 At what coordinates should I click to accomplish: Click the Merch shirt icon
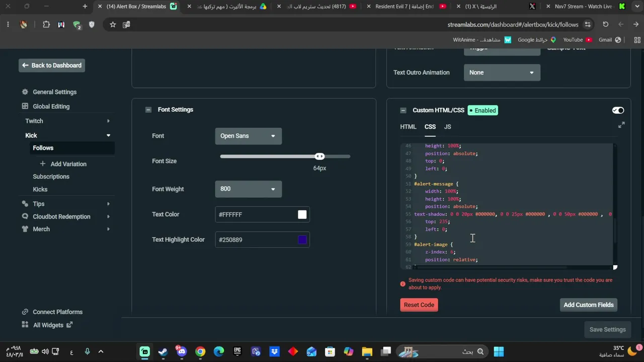(x=25, y=229)
